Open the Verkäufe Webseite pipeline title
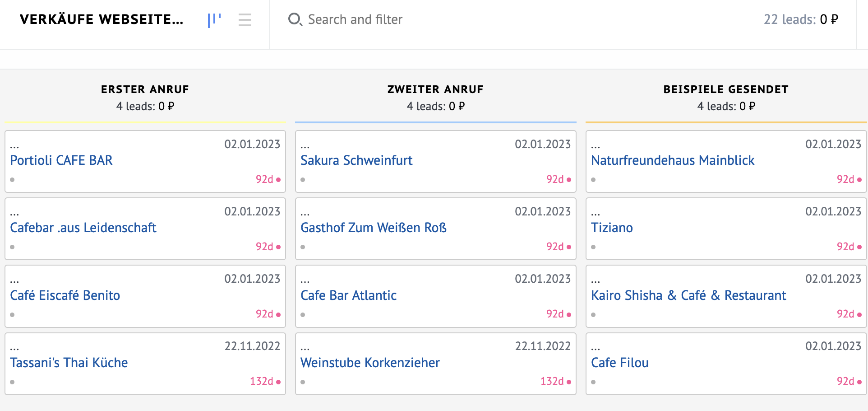The image size is (868, 411). coord(102,19)
